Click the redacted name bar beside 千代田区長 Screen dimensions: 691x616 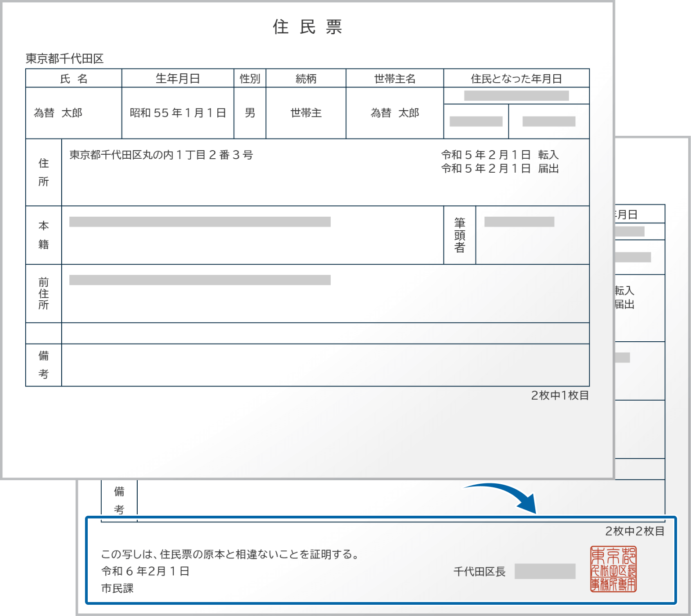[545, 571]
